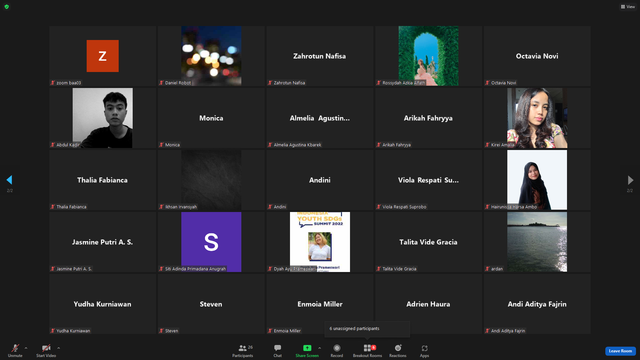Image resolution: width=640 pixels, height=360 pixels.
Task: Select Enmoia Miller's participant tile
Action: point(320,304)
